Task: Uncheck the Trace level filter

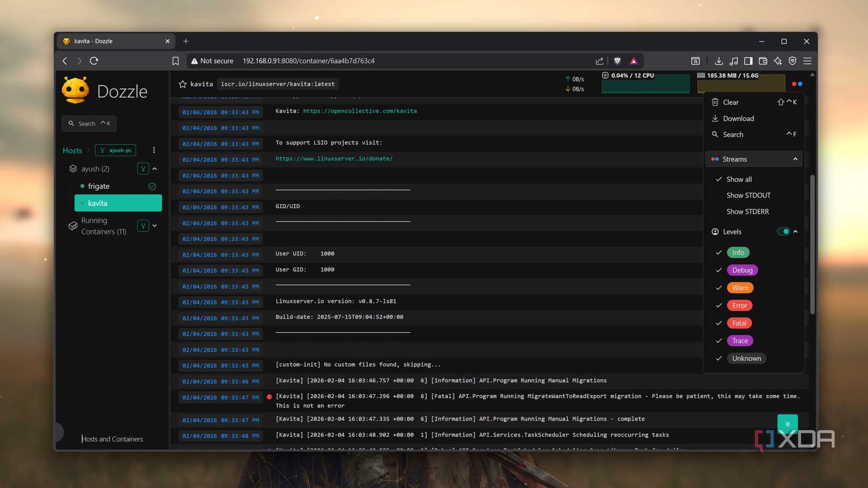Action: (740, 341)
